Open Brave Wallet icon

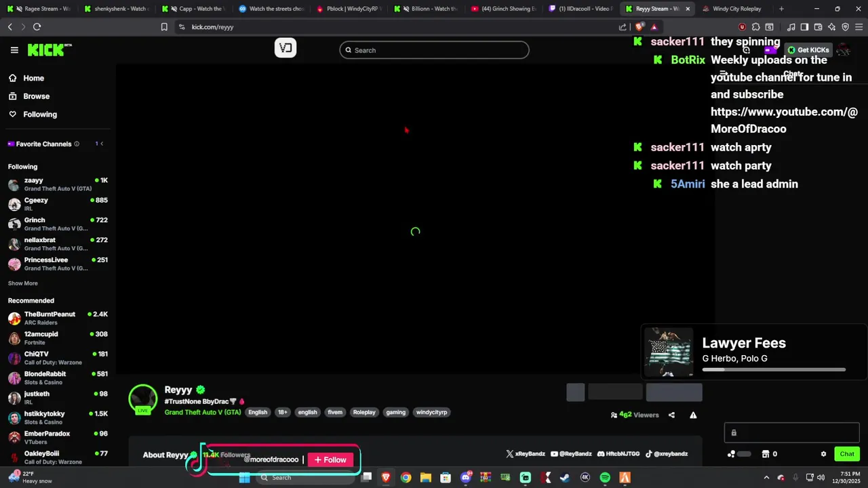[x=818, y=27]
